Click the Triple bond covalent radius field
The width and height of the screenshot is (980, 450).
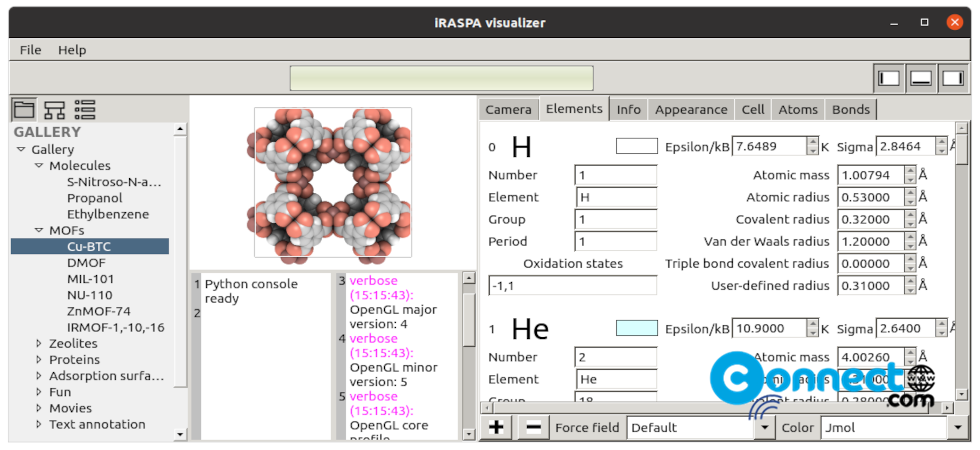(876, 264)
